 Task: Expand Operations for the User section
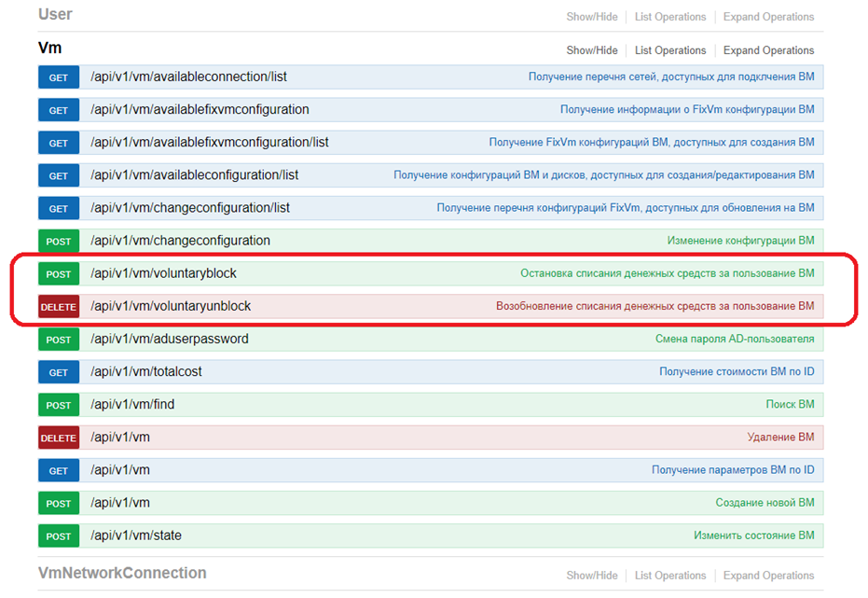click(x=768, y=17)
